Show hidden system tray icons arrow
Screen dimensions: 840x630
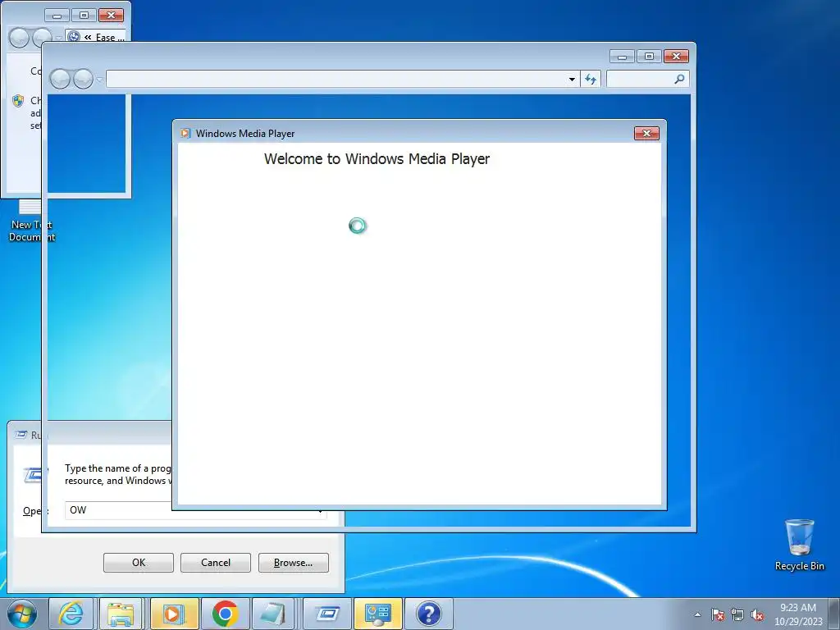point(697,614)
